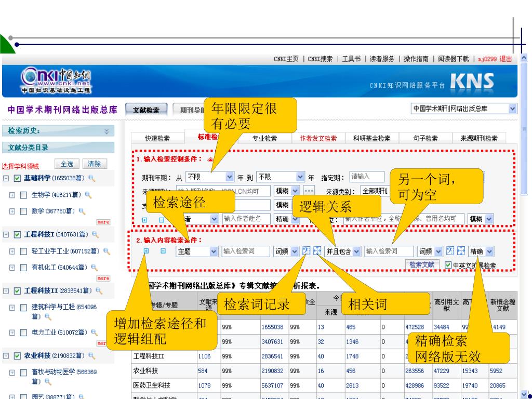Expand the 检索历史 panel chevron

107,131
